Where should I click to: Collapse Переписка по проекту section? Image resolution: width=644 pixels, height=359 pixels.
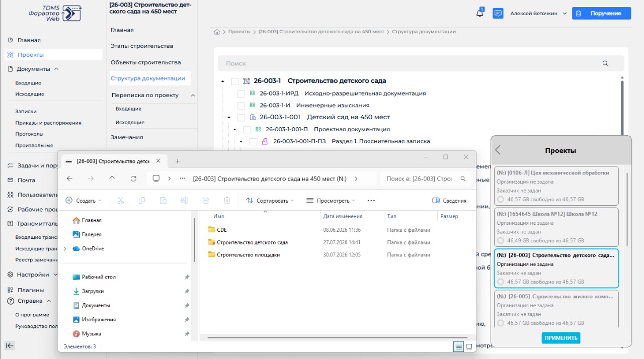click(193, 95)
